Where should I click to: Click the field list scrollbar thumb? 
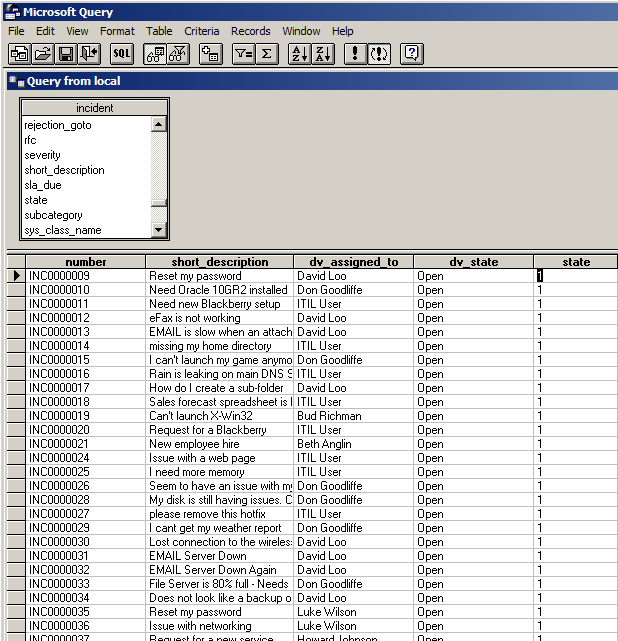(159, 202)
